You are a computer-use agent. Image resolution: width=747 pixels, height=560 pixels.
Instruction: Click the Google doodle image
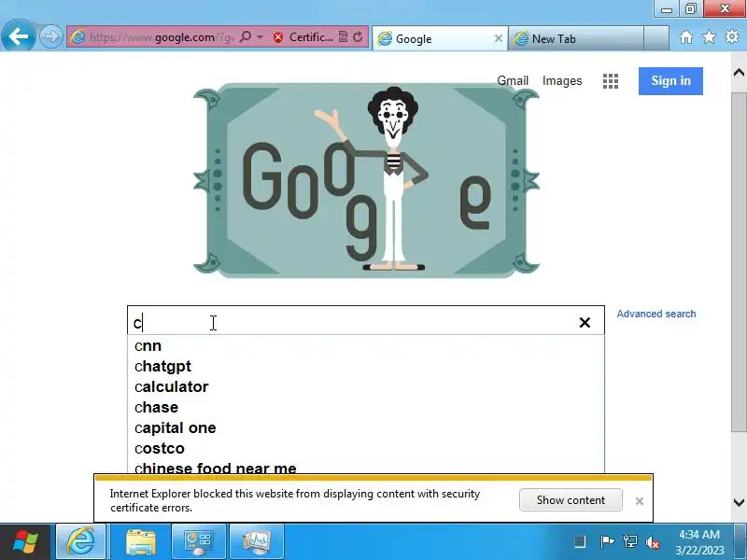(x=366, y=181)
